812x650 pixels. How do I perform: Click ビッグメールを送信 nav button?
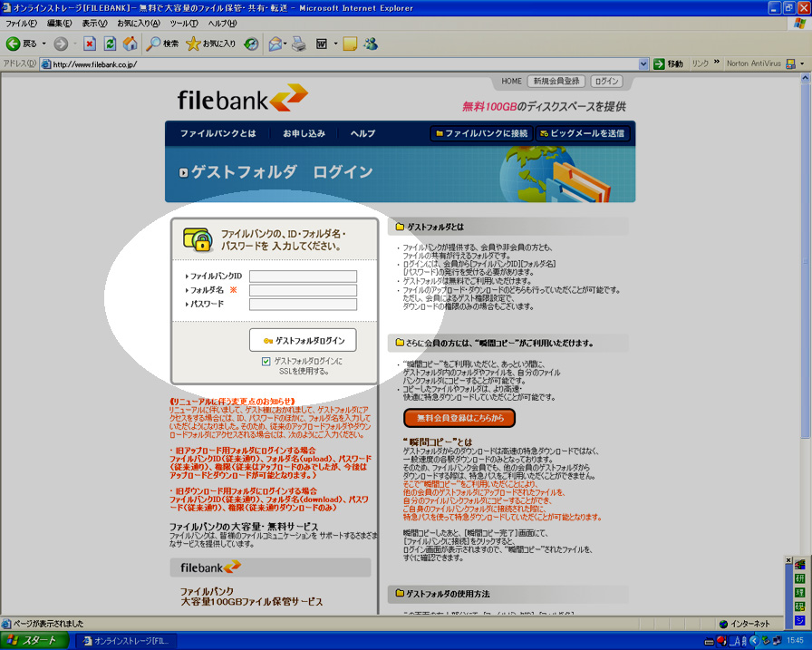coord(583,133)
